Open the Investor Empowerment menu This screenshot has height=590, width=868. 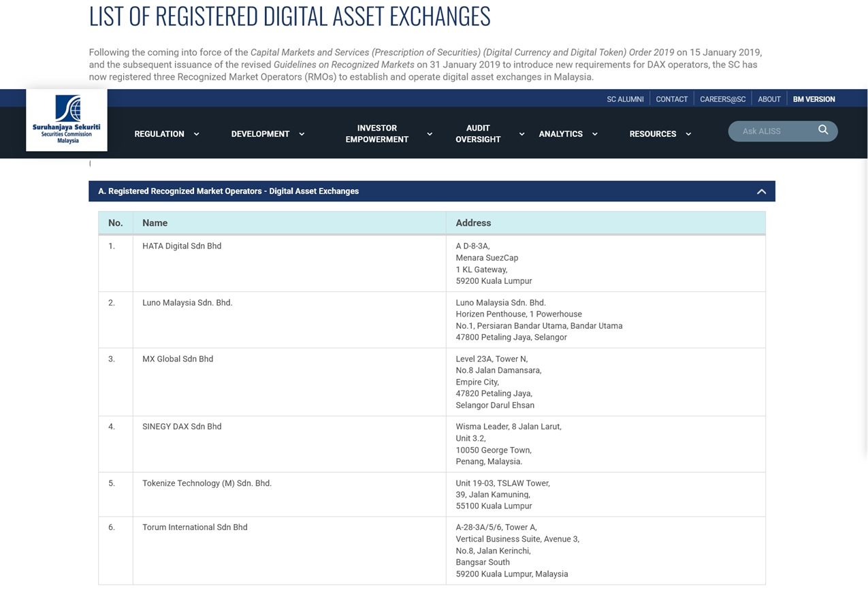point(376,133)
